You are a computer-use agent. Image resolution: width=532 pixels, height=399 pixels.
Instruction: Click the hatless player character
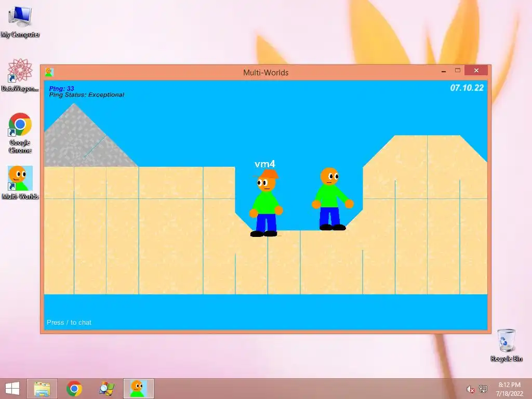pos(332,199)
